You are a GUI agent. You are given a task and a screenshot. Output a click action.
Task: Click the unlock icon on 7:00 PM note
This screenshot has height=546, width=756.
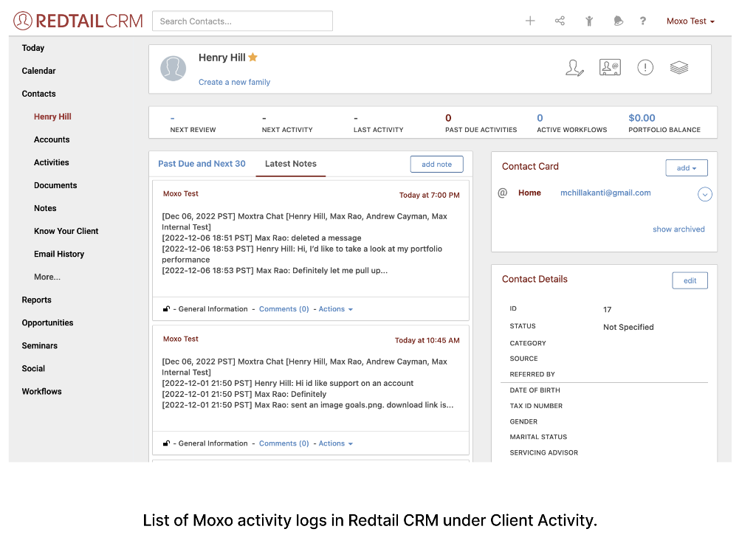pyautogui.click(x=166, y=309)
